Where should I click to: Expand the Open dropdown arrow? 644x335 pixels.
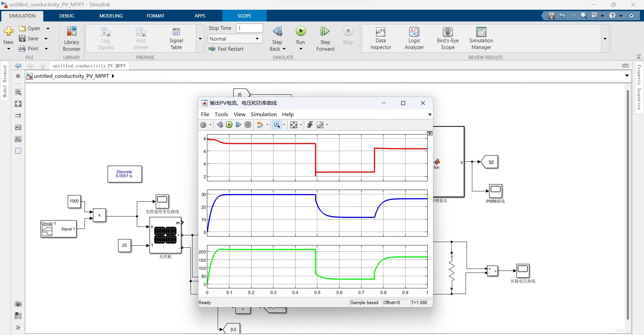click(x=48, y=29)
